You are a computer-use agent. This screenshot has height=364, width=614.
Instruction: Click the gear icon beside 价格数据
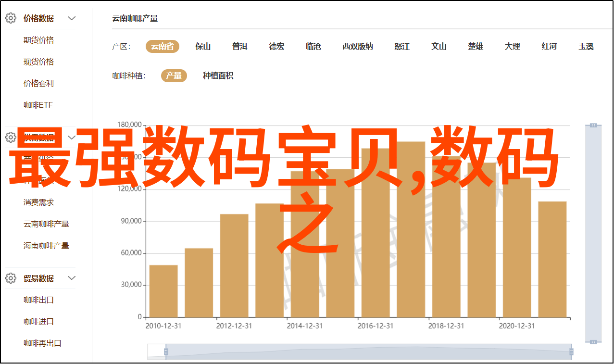pyautogui.click(x=11, y=18)
